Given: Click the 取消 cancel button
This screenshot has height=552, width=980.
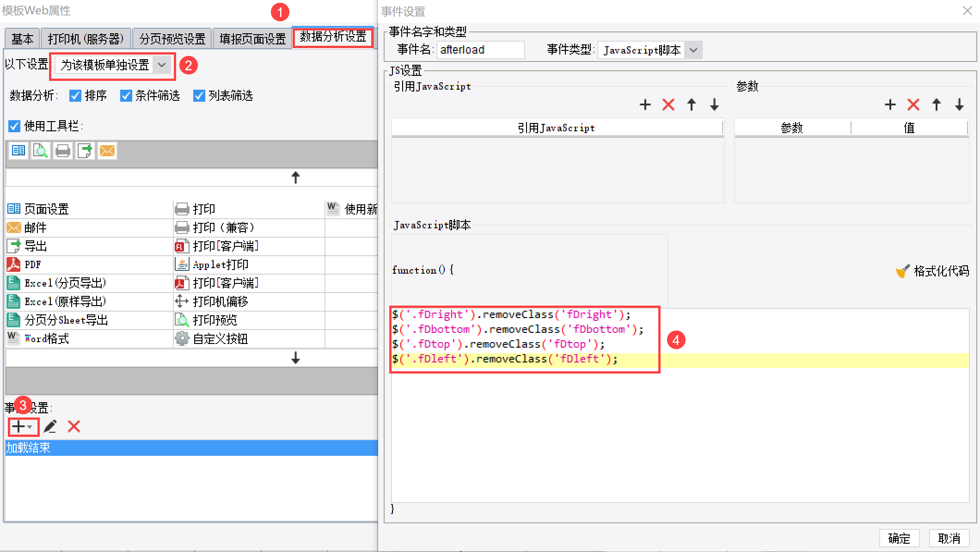Looking at the screenshot, I should [949, 538].
